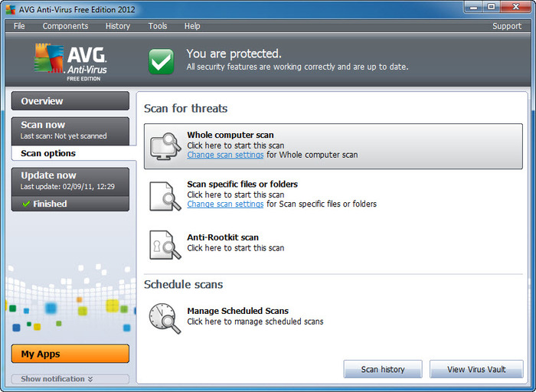Expand the Show notification bar
Image resolution: width=536 pixels, height=392 pixels.
pos(70,379)
